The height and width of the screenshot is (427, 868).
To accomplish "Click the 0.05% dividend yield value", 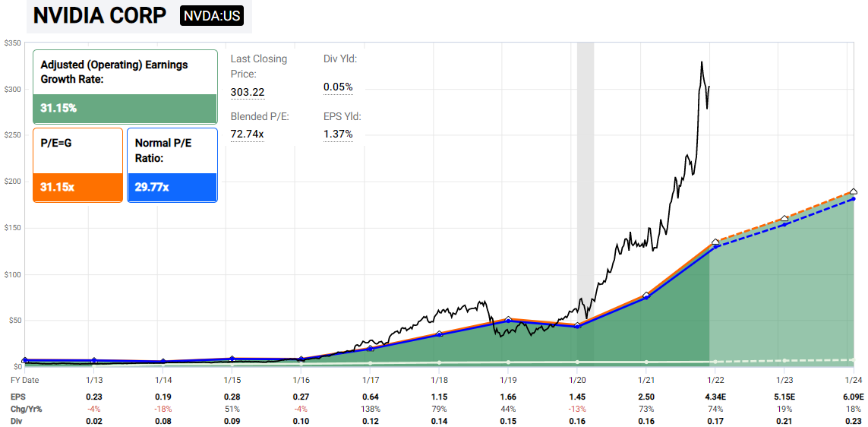I will point(338,87).
